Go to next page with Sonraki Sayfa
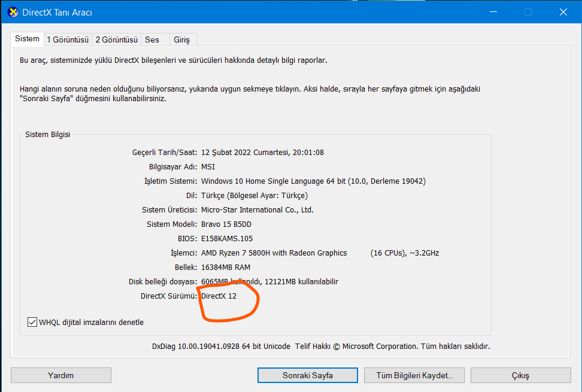The image size is (582, 392). pos(307,375)
